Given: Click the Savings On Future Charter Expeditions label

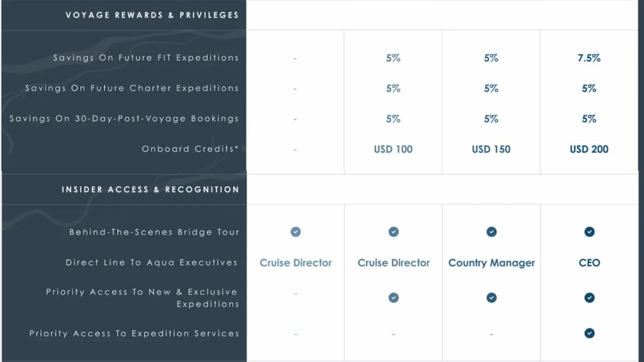Looking at the screenshot, I should point(131,88).
